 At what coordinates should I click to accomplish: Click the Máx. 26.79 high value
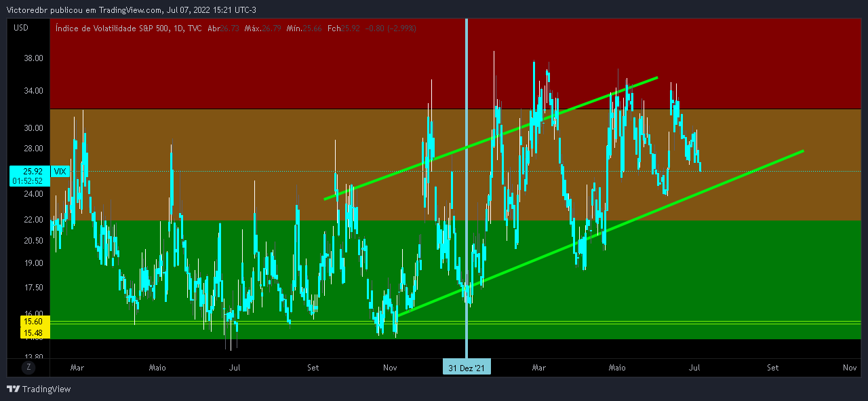point(264,28)
